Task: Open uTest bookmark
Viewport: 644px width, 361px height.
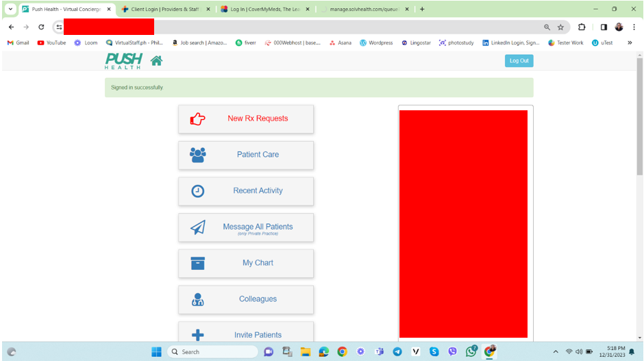Action: point(602,42)
